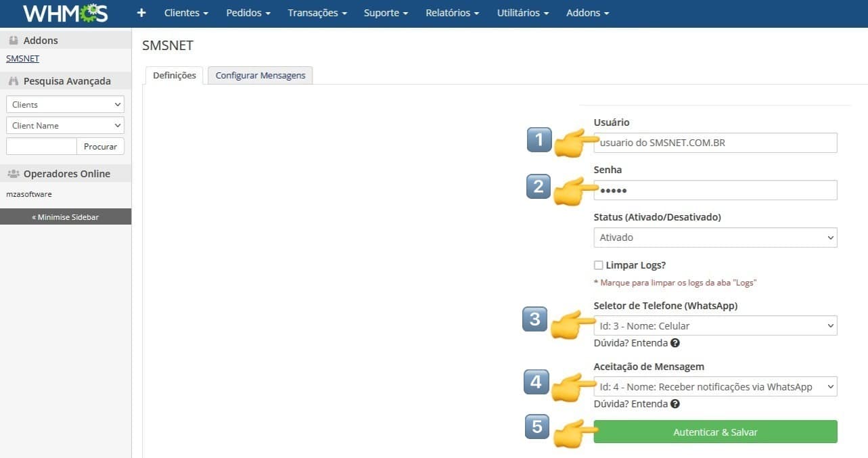This screenshot has width=868, height=458.
Task: Click the Procurar search button
Action: click(100, 146)
